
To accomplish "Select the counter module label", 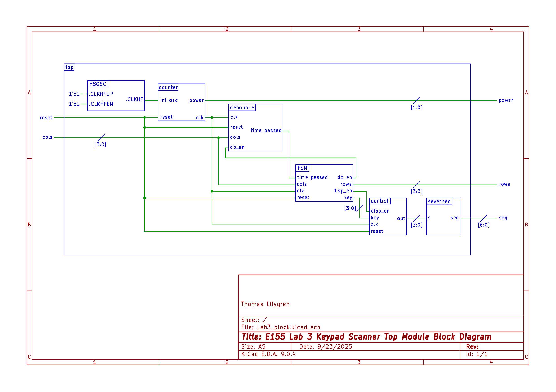I will tap(168, 87).
